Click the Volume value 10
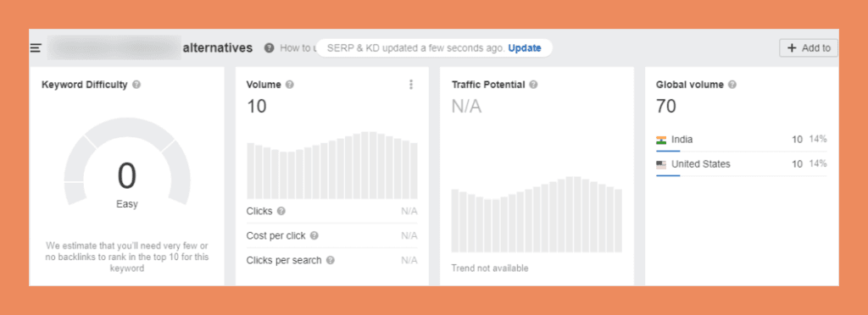 (x=256, y=106)
